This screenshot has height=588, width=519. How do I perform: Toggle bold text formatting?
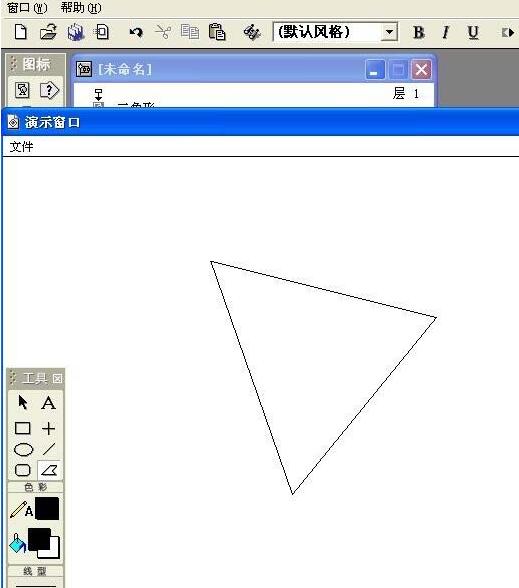[418, 33]
